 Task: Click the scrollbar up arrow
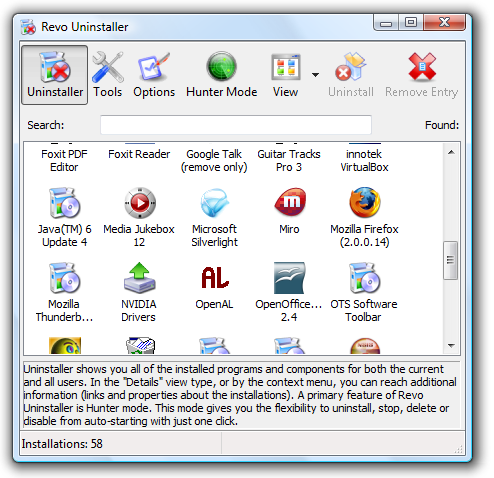click(x=451, y=152)
